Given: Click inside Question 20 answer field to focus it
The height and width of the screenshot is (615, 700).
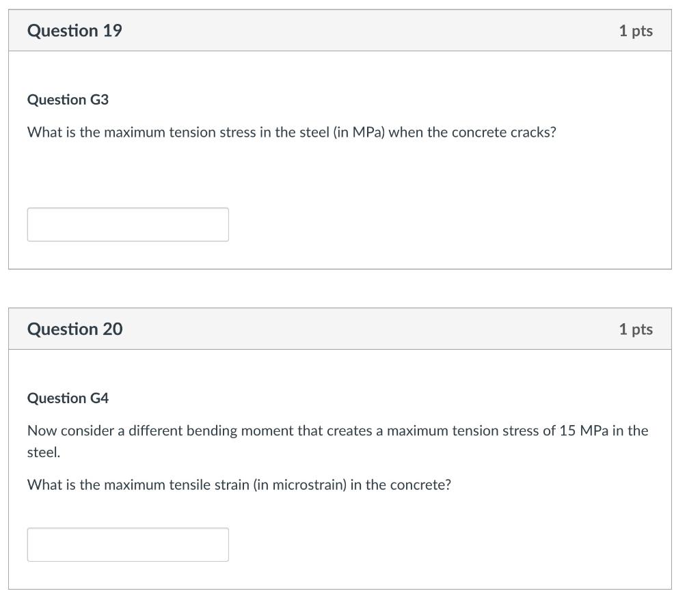Looking at the screenshot, I should point(128,544).
